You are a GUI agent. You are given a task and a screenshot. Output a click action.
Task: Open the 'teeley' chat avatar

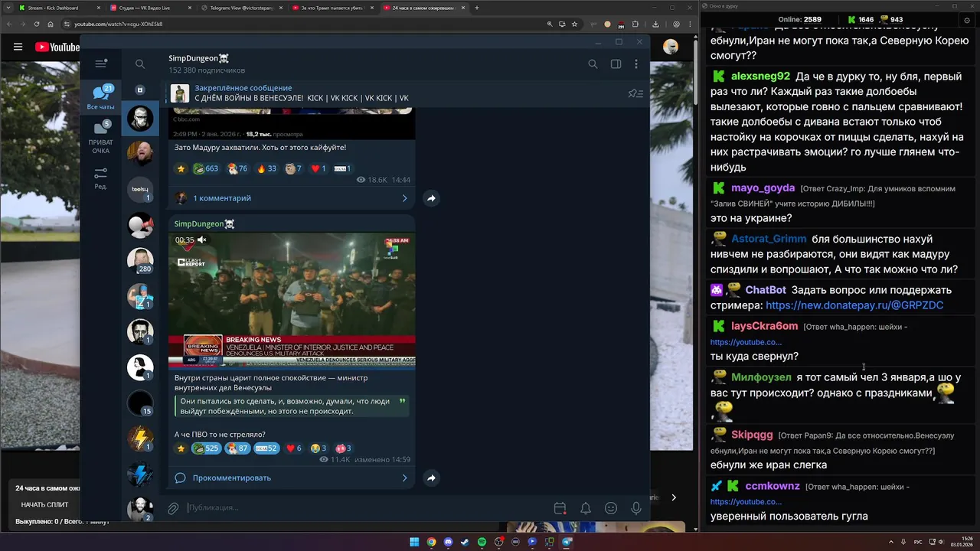point(140,189)
